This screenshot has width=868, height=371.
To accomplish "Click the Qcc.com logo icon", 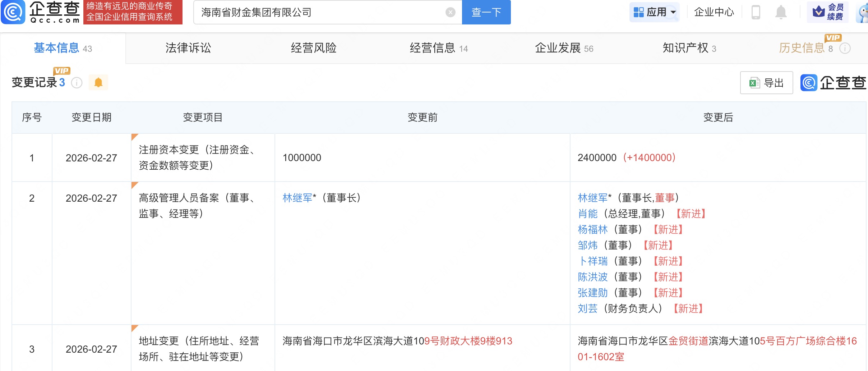I will click(13, 12).
